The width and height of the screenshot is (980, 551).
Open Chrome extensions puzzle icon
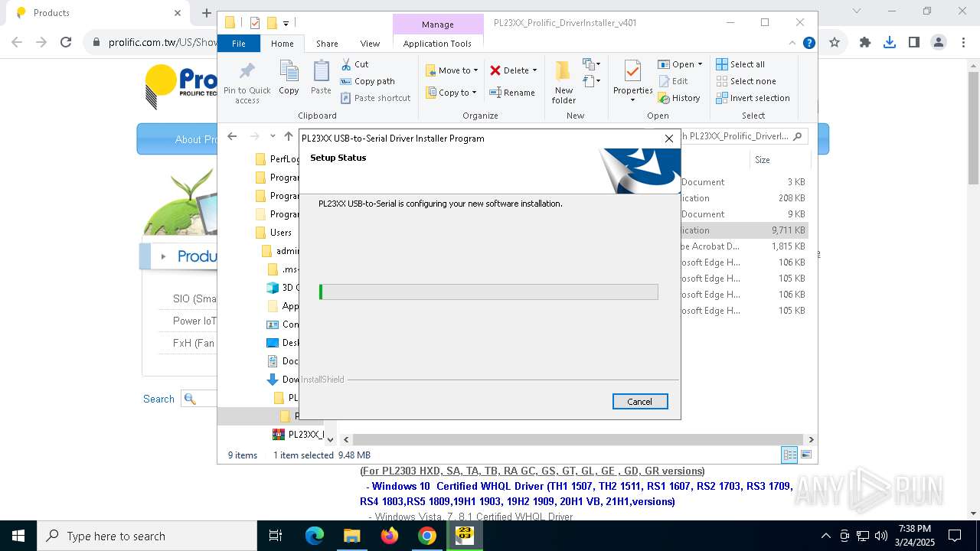(865, 43)
